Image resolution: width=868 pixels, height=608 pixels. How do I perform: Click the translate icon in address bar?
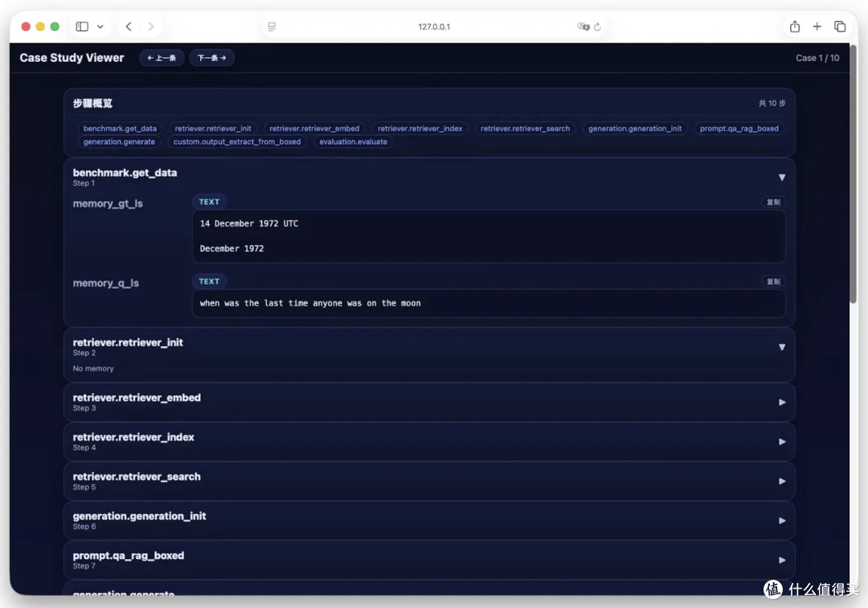point(583,27)
